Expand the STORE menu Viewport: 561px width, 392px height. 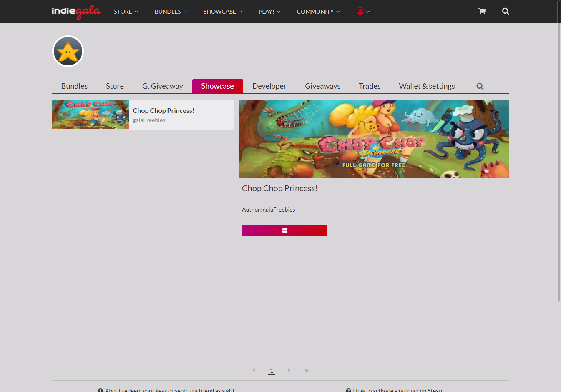coord(126,12)
